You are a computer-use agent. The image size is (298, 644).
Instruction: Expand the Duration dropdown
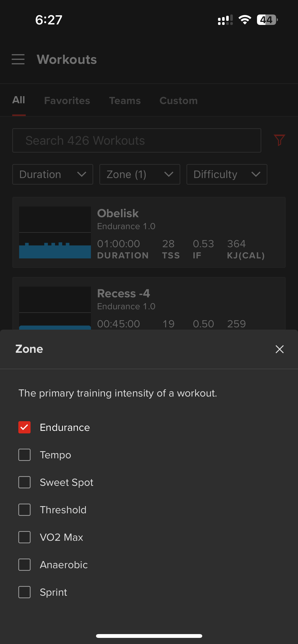point(53,174)
